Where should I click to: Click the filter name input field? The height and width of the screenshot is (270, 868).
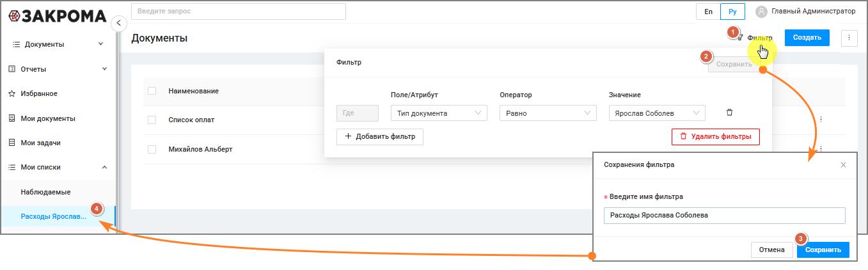[724, 216]
